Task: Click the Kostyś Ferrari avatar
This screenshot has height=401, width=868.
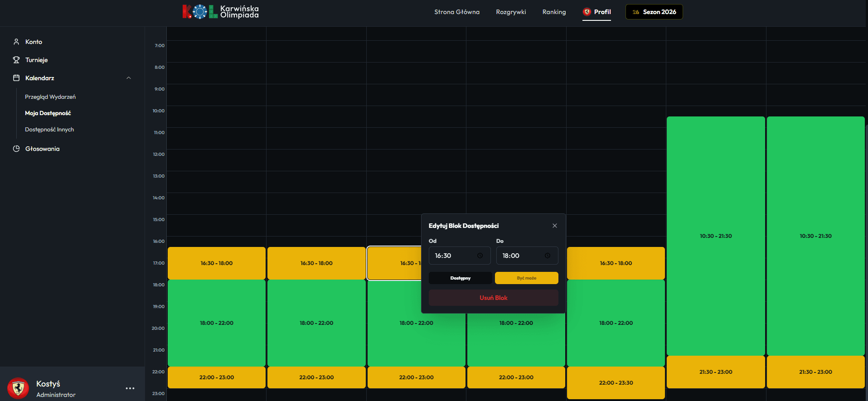Action: coord(18,388)
